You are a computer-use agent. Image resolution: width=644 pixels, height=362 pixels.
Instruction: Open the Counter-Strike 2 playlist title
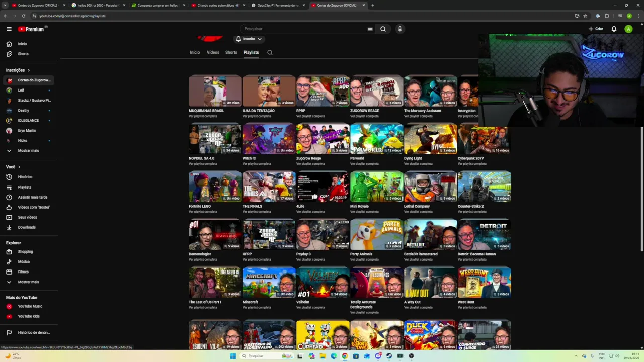pos(470,206)
